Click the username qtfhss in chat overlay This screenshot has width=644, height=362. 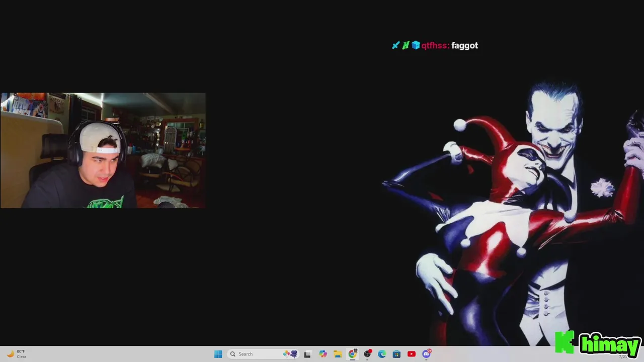(x=435, y=45)
